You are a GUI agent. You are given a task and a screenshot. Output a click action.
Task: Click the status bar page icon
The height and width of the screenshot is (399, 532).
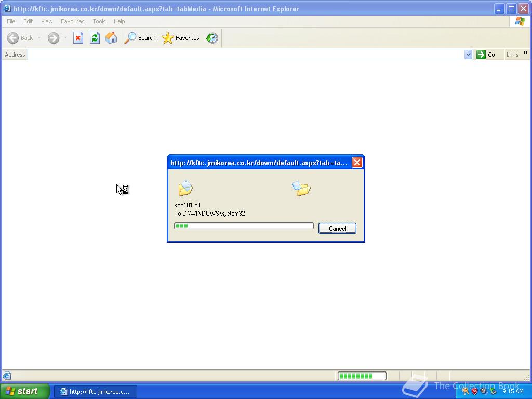pyautogui.click(x=7, y=376)
